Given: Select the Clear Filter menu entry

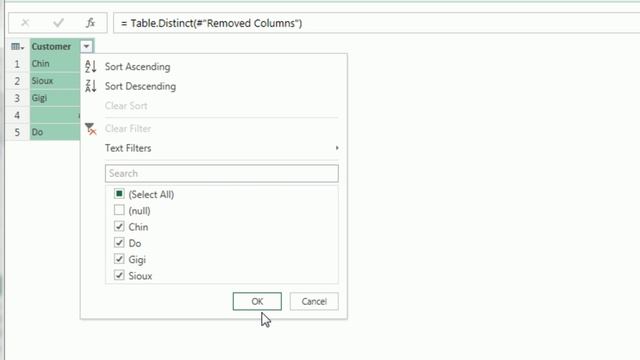Looking at the screenshot, I should [128, 129].
